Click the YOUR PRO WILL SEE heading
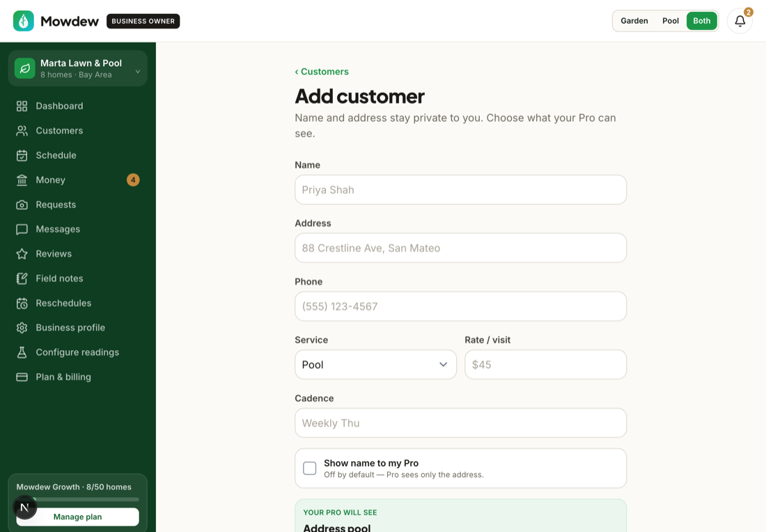 (x=340, y=513)
